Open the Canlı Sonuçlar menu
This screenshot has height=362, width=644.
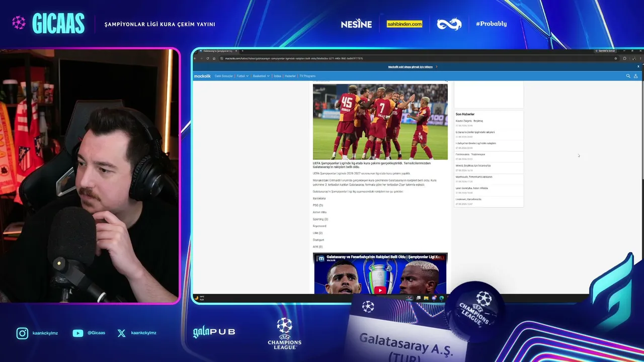pyautogui.click(x=224, y=76)
